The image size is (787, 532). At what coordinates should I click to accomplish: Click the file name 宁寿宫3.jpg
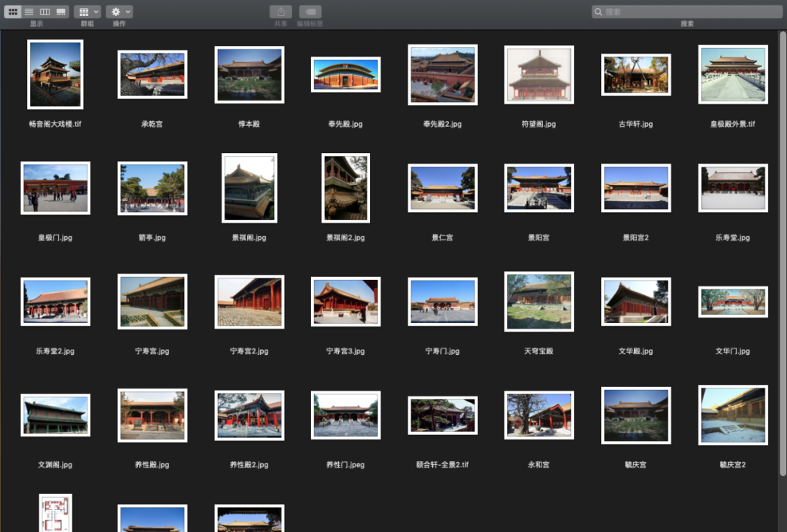[346, 351]
